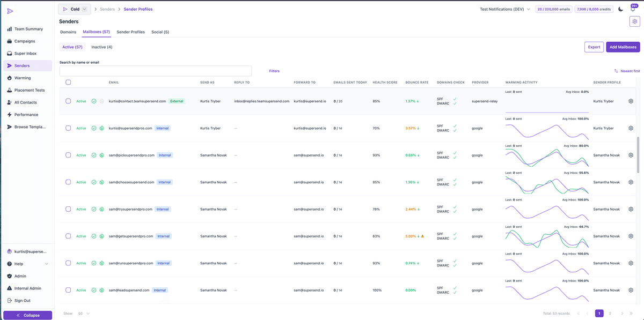Check the row for sam@leadsupersend.com
644x320 pixels.
[68, 290]
